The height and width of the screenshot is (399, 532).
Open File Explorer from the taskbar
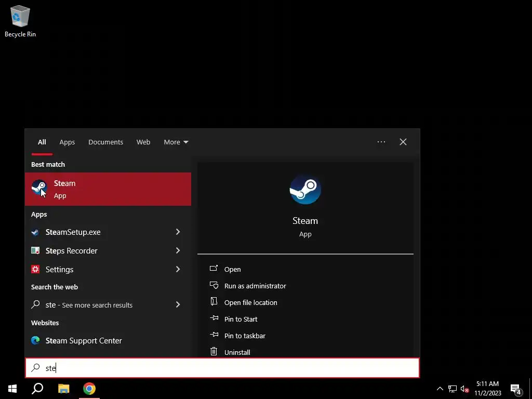pyautogui.click(x=63, y=389)
